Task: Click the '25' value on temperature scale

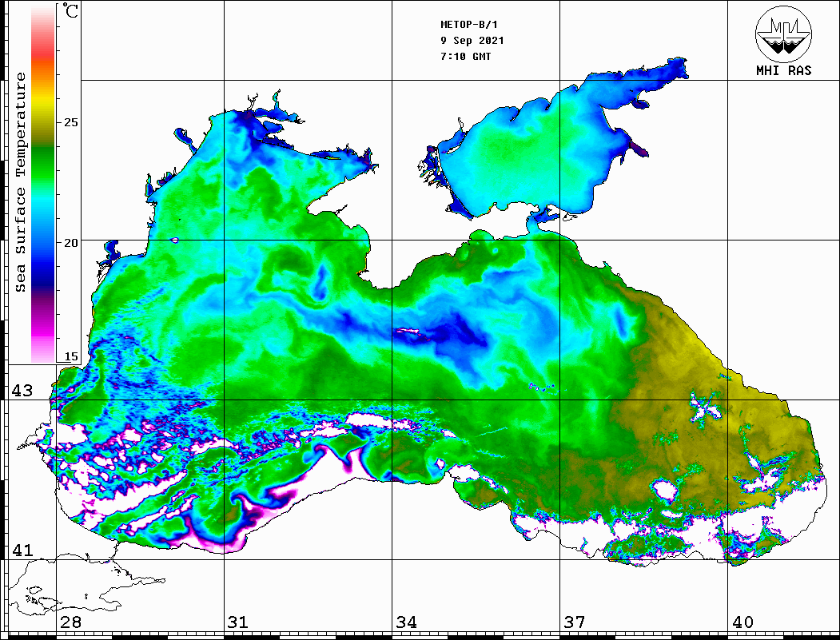Action: coord(70,122)
